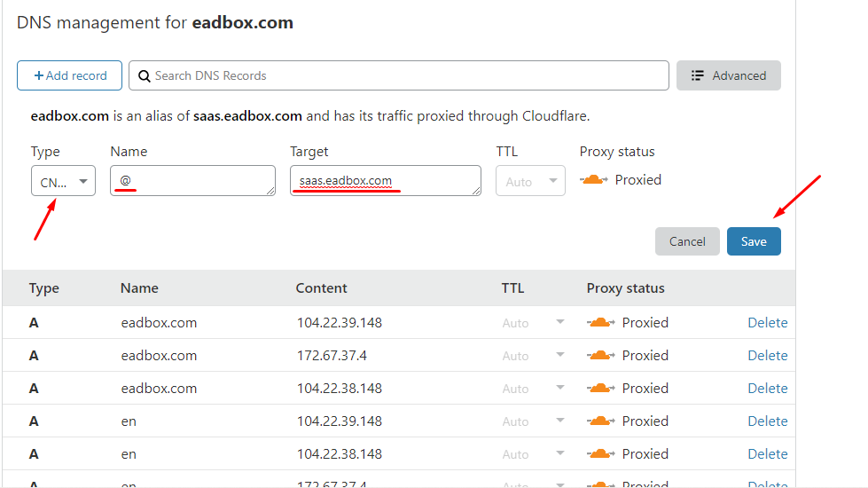Open the record Type dropdown showing CNAME

tap(63, 181)
